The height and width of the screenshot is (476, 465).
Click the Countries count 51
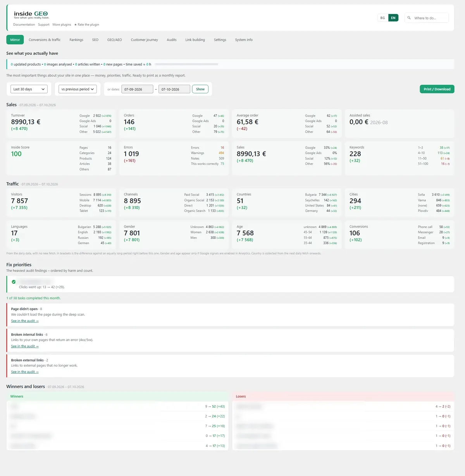tap(240, 201)
